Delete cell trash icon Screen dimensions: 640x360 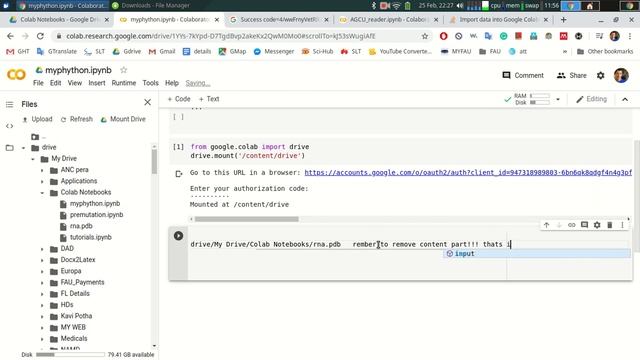[x=610, y=225]
